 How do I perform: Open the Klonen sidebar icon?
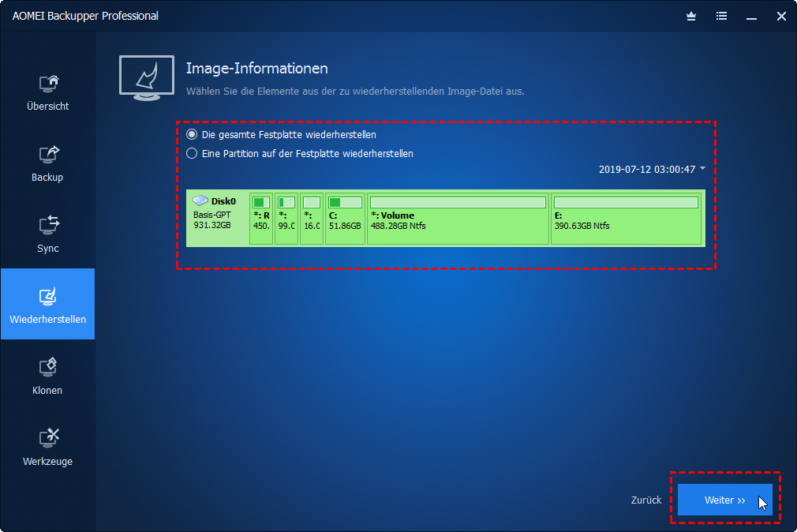pos(48,367)
